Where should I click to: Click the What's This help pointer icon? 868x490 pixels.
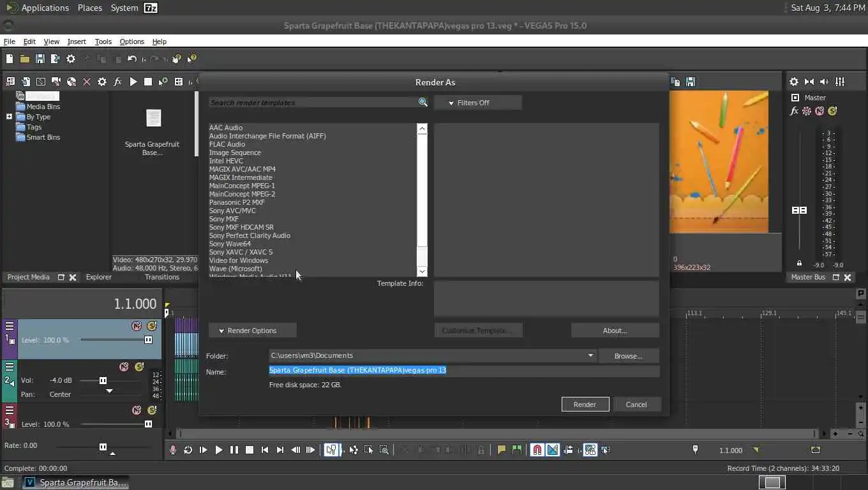(193, 59)
